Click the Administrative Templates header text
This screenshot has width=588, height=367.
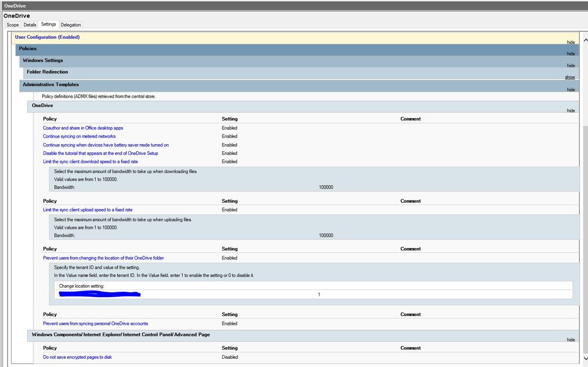pyautogui.click(x=51, y=85)
